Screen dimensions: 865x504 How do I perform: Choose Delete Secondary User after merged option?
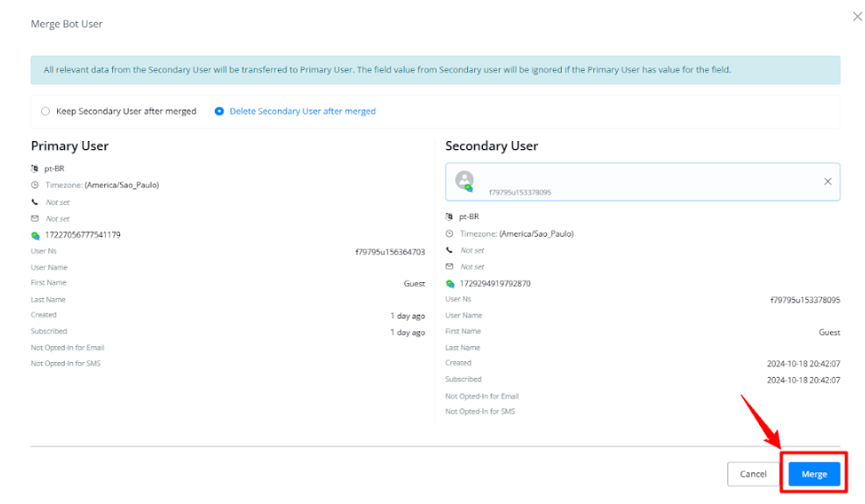coord(219,111)
